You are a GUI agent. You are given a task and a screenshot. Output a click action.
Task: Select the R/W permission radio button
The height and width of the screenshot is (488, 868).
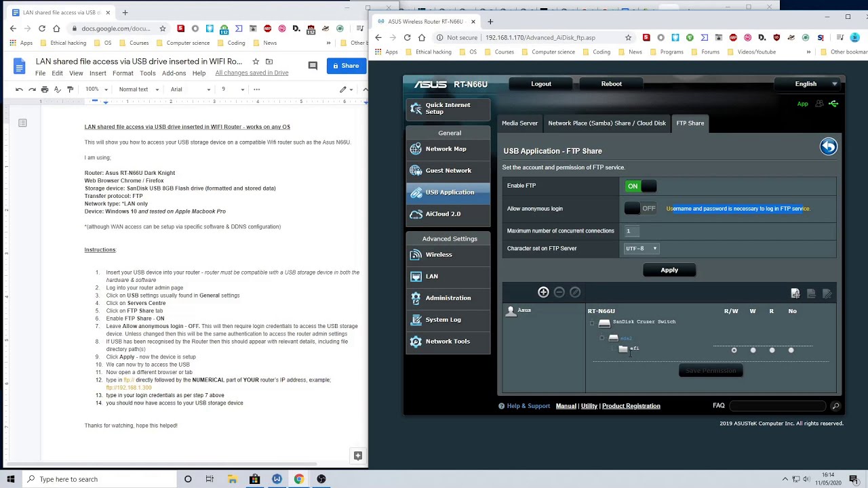click(734, 350)
